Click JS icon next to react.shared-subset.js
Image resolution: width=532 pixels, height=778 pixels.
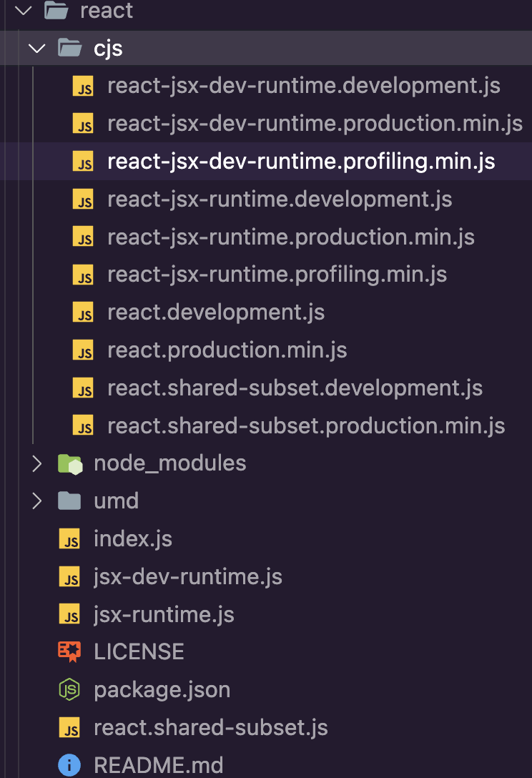click(x=69, y=727)
